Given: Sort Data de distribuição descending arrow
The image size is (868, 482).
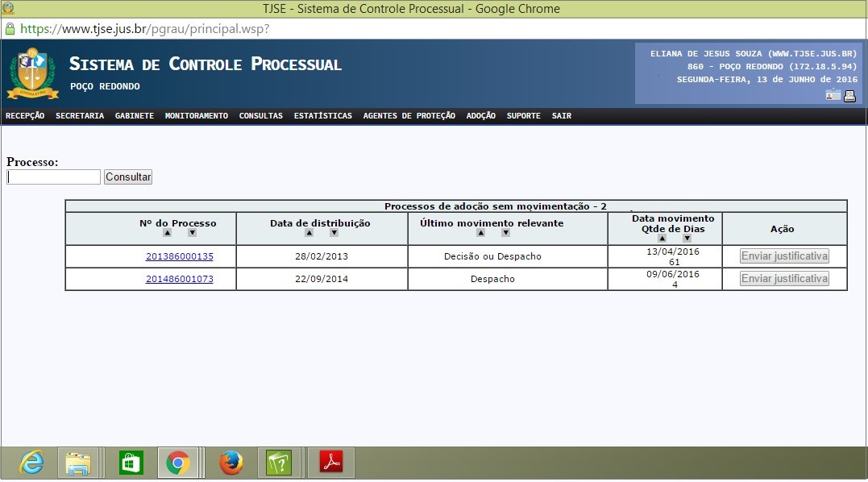Looking at the screenshot, I should coord(334,233).
